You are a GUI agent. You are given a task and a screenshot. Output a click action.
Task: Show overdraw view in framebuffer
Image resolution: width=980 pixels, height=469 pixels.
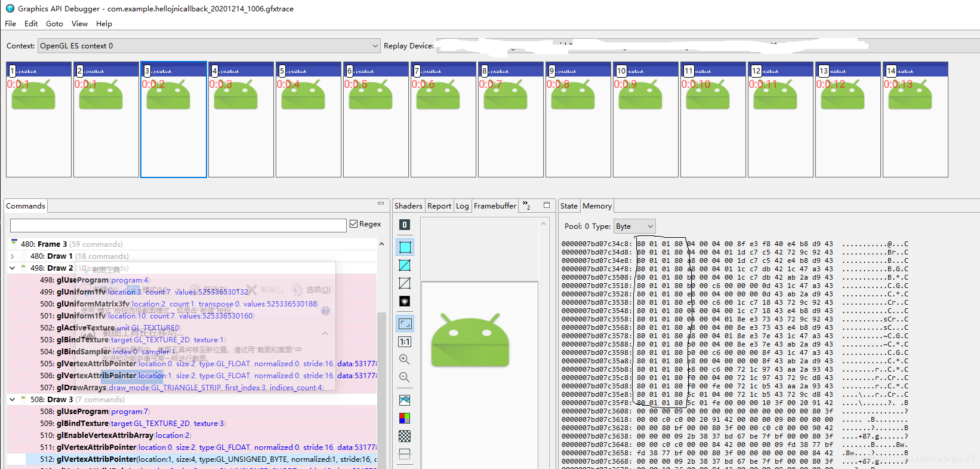click(x=405, y=301)
